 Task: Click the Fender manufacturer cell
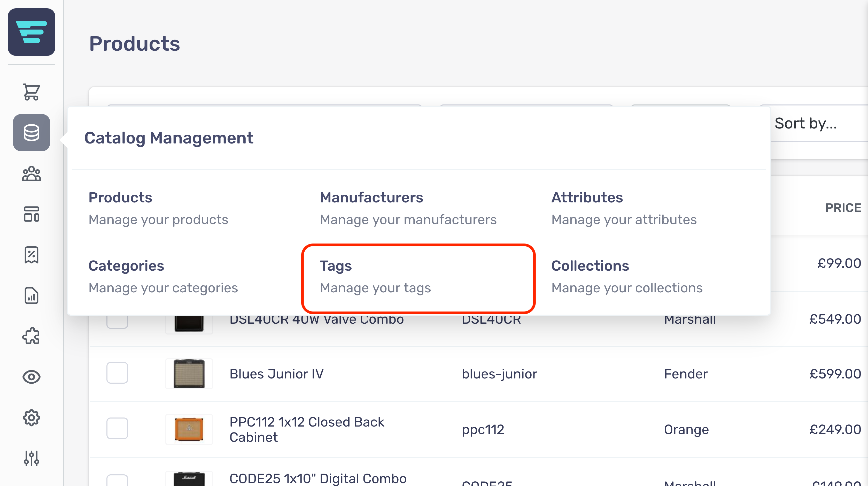[x=686, y=374]
